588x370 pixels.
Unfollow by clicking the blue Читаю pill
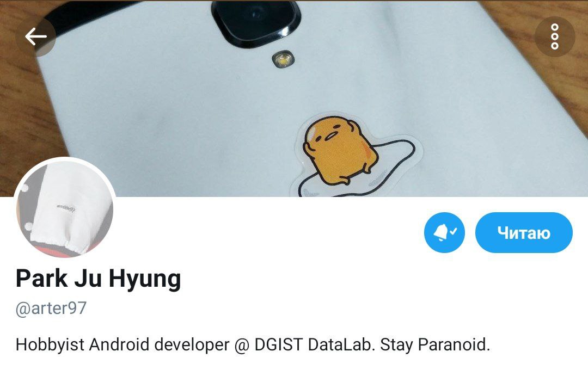[x=524, y=232]
